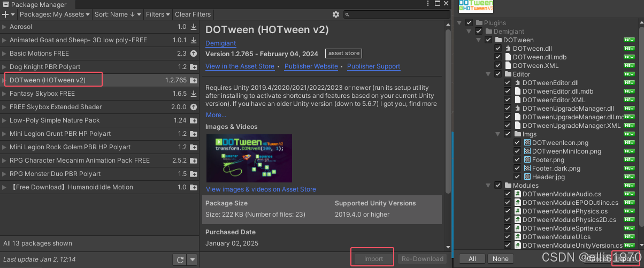Viewport: 644px width, 268px height.
Task: Select Mini Legion Rock Golem PBR entry
Action: [x=99, y=147]
